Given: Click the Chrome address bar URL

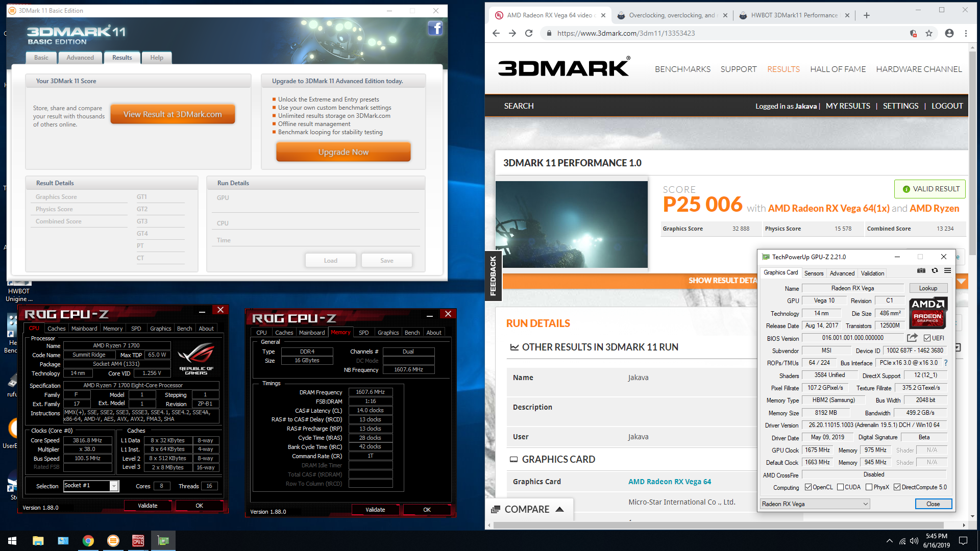Looking at the screenshot, I should click(626, 33).
